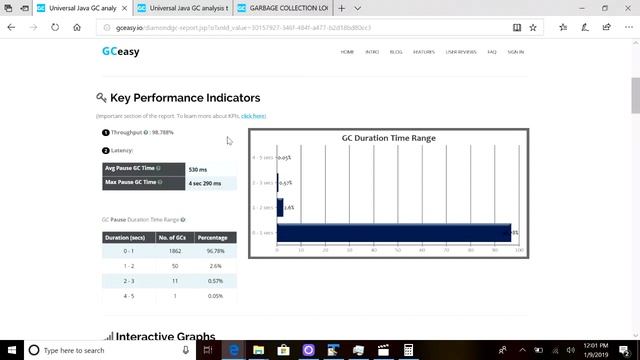The width and height of the screenshot is (640, 360).
Task: Open browser settings and more menu
Action: [629, 27]
